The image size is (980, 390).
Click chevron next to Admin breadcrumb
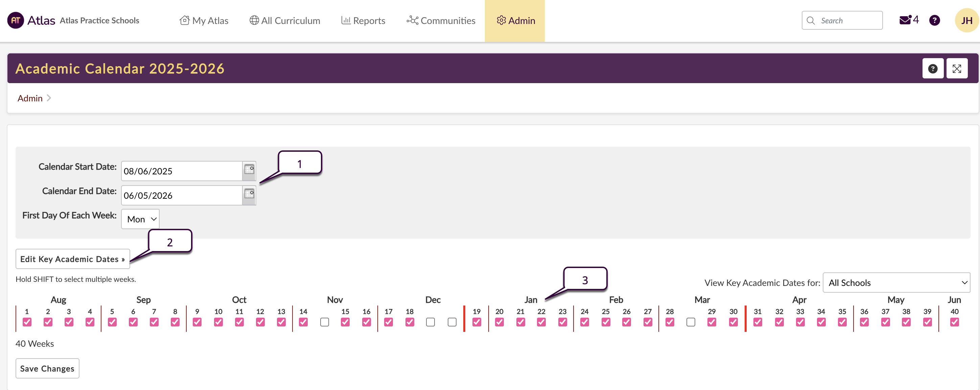coord(49,98)
